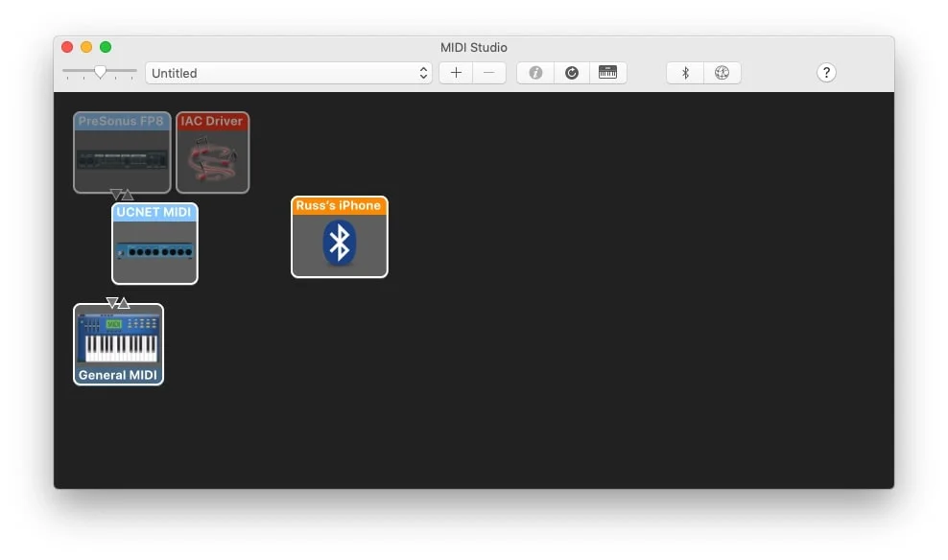Click the IAC Driver title label
Image resolution: width=948 pixels, height=560 pixels.
pyautogui.click(x=212, y=121)
